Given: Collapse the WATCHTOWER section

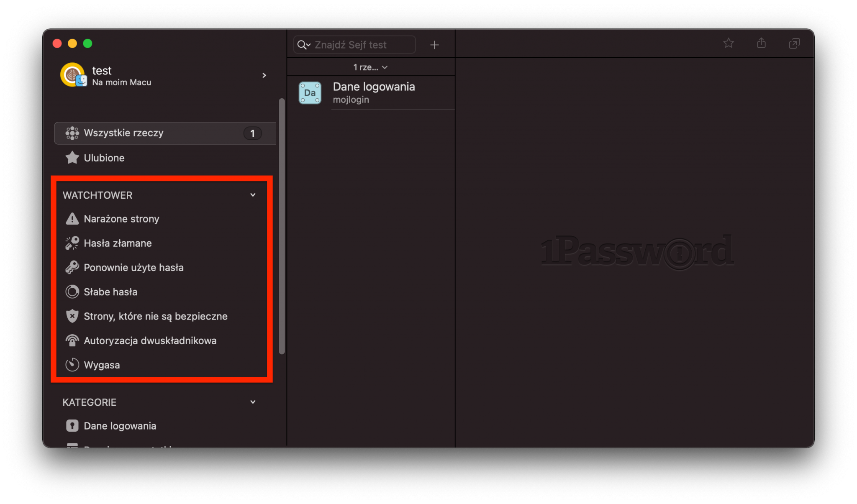Looking at the screenshot, I should point(253,195).
